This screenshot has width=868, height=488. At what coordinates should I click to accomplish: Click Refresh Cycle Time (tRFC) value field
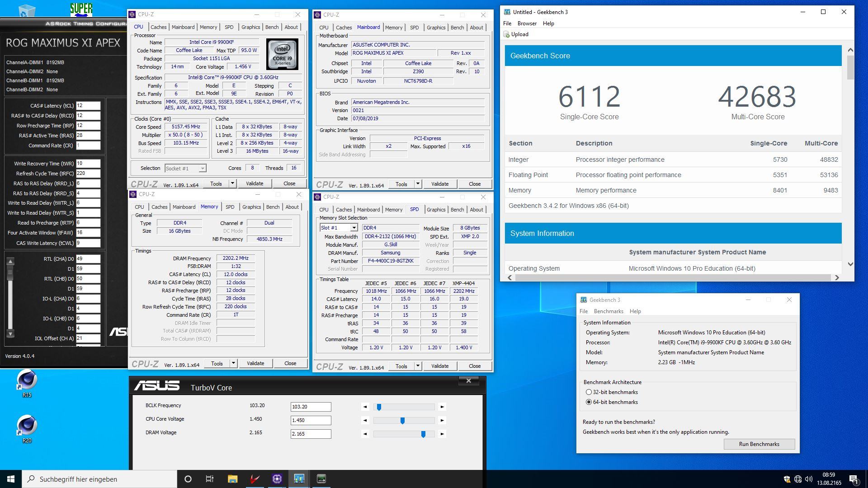(x=88, y=174)
